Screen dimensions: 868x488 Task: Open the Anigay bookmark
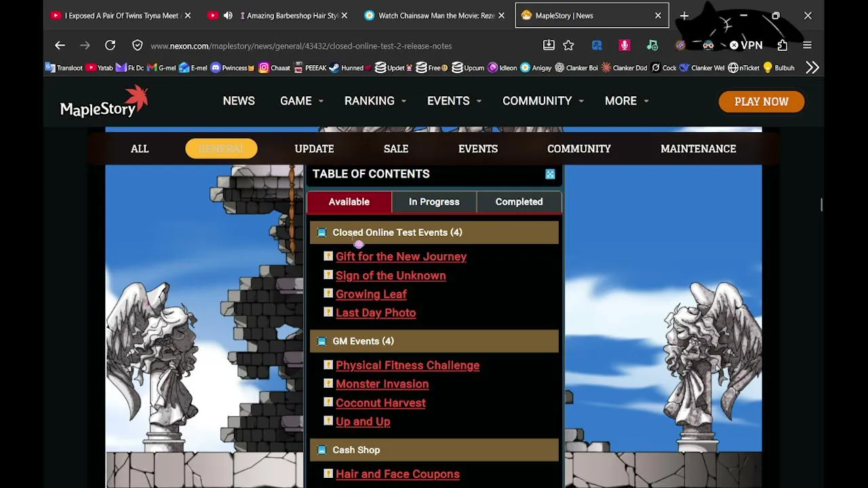pos(536,68)
